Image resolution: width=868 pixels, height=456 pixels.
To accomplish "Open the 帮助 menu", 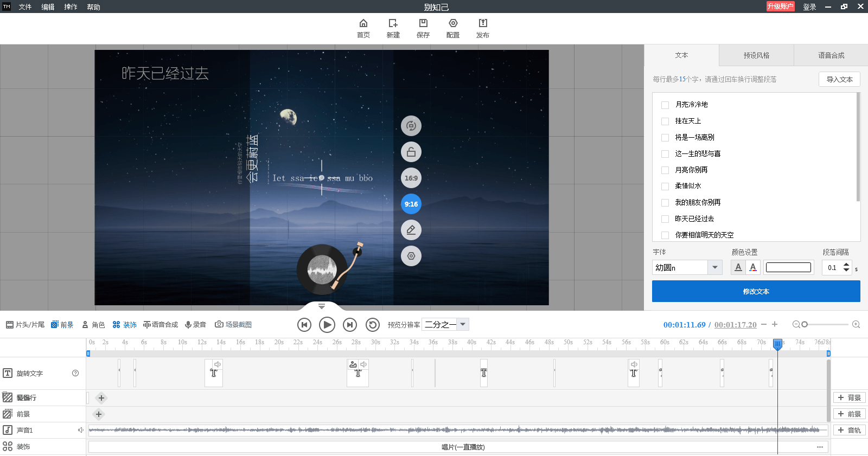I will 93,7.
